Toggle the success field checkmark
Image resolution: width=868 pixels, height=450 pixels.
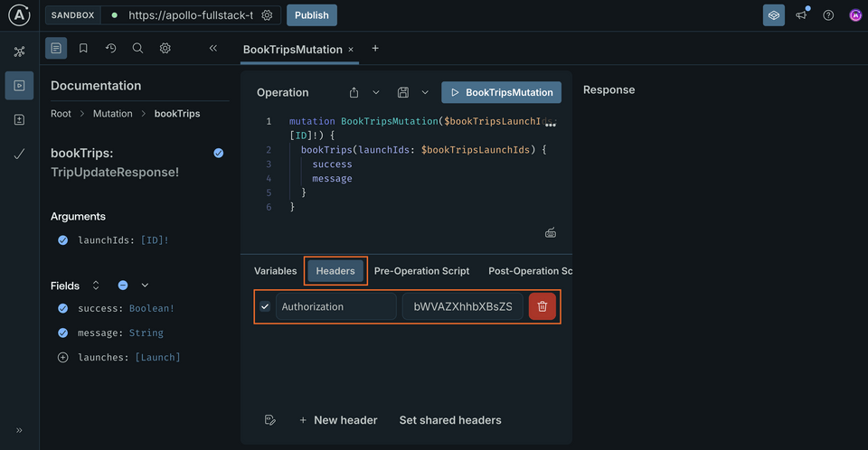point(63,308)
